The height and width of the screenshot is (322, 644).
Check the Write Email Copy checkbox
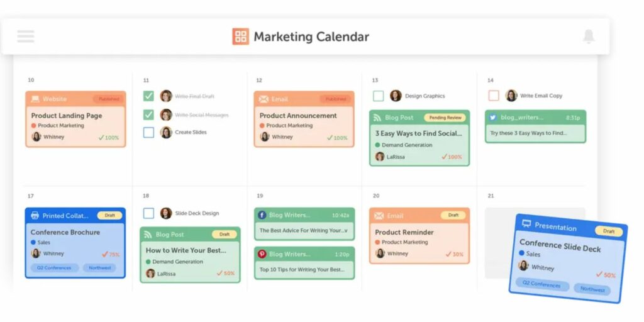494,96
